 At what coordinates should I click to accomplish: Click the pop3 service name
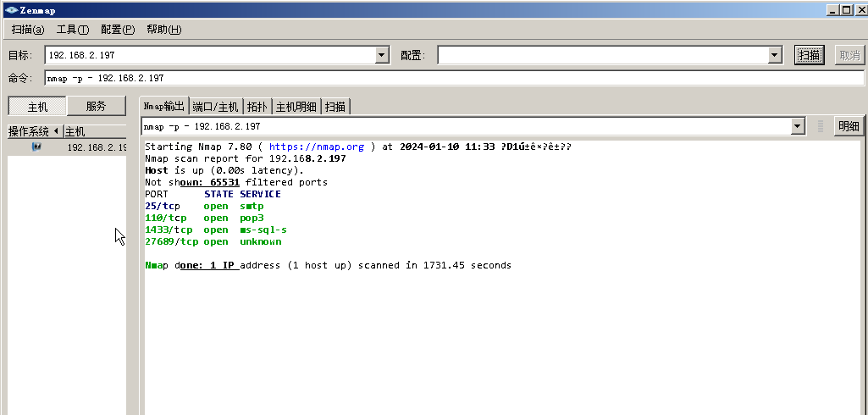(x=252, y=218)
